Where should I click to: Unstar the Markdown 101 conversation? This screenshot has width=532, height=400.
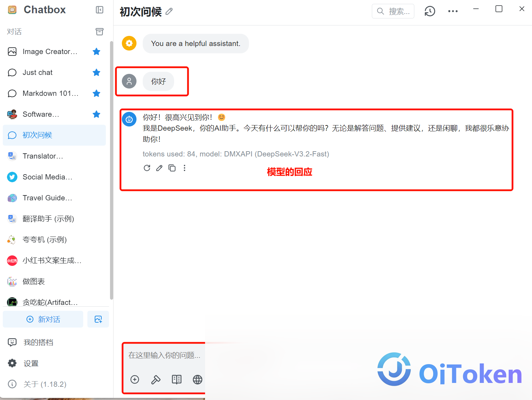pyautogui.click(x=96, y=93)
